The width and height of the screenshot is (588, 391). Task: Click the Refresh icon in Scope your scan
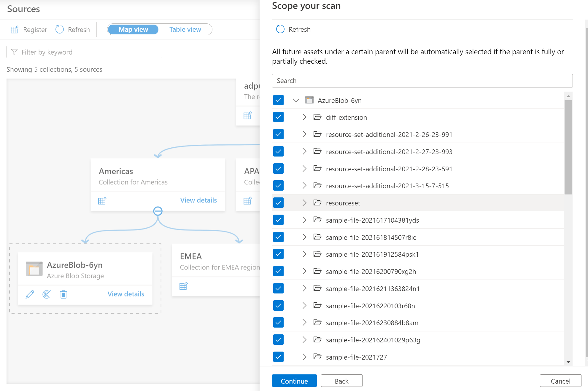click(x=279, y=29)
